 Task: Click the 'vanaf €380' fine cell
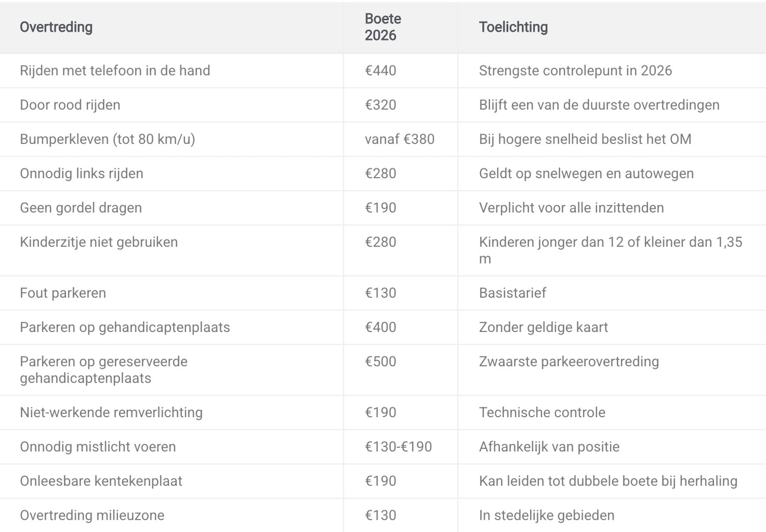tap(399, 139)
